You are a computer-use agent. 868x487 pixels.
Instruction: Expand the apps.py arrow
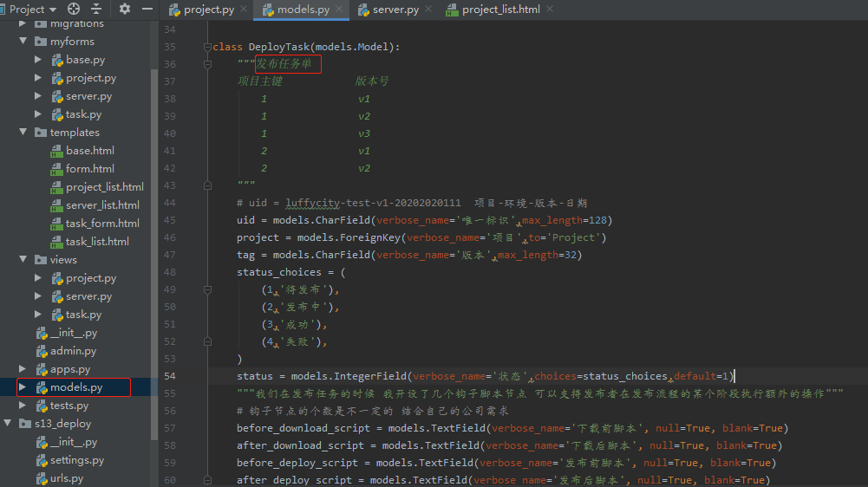coord(23,368)
